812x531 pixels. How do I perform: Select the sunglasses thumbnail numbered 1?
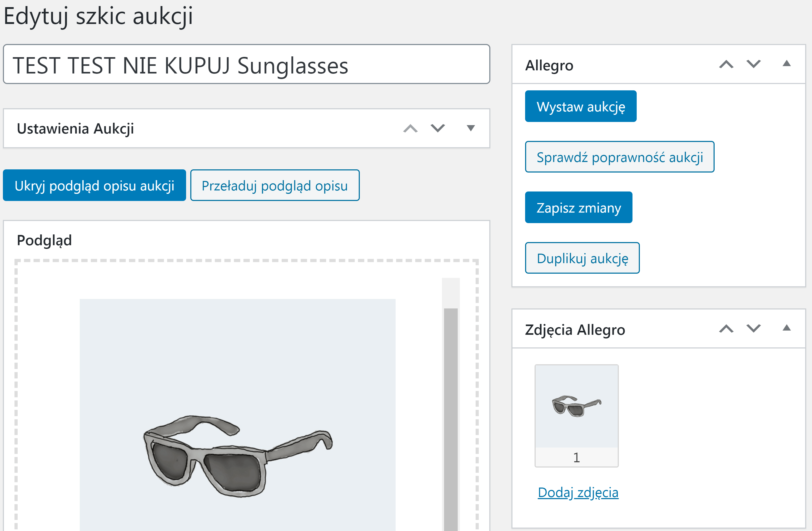(x=577, y=416)
